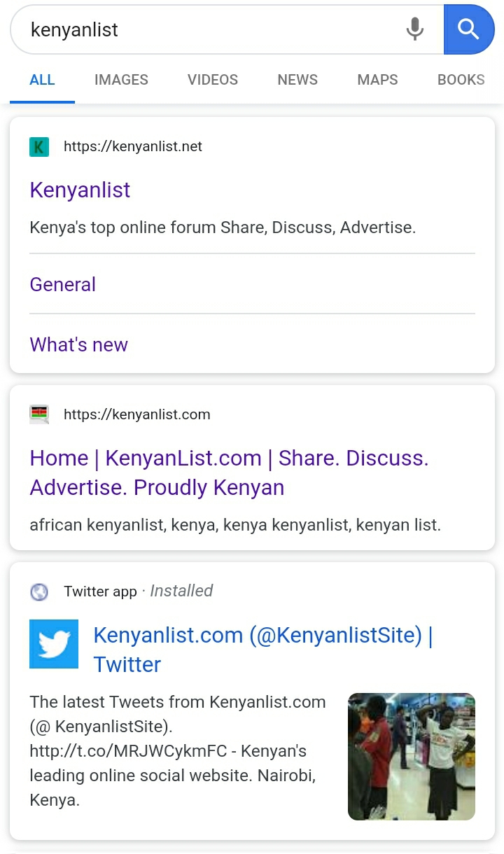Open the Kenyanlist result title link

point(80,190)
